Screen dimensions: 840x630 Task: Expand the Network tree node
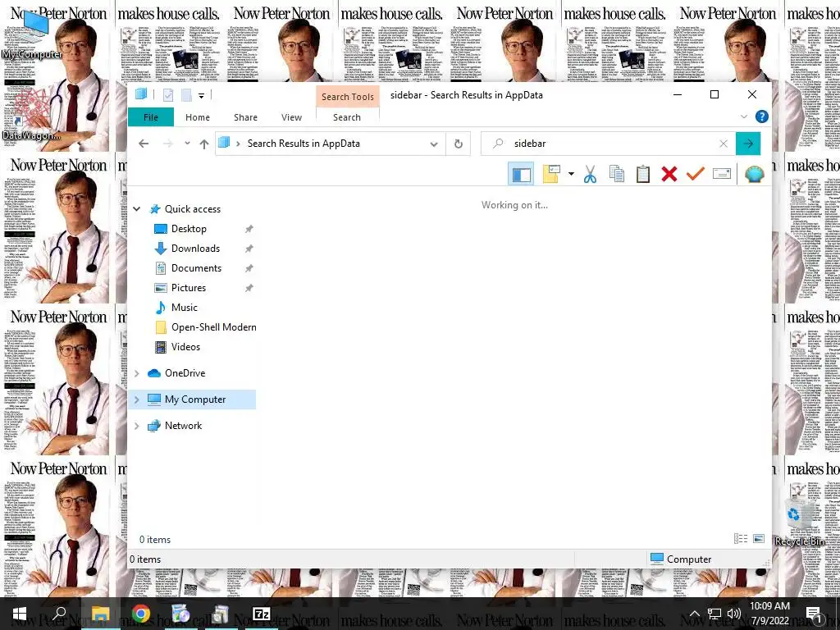[137, 426]
